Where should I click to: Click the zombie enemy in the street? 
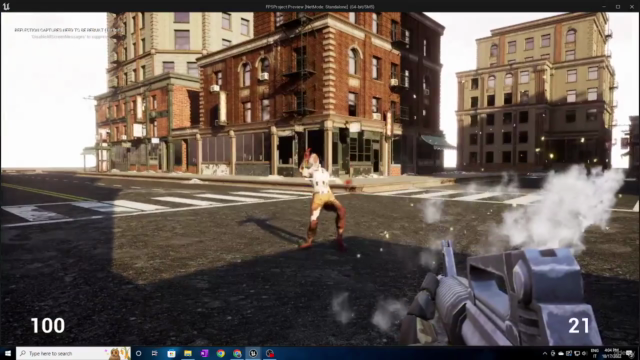click(322, 200)
